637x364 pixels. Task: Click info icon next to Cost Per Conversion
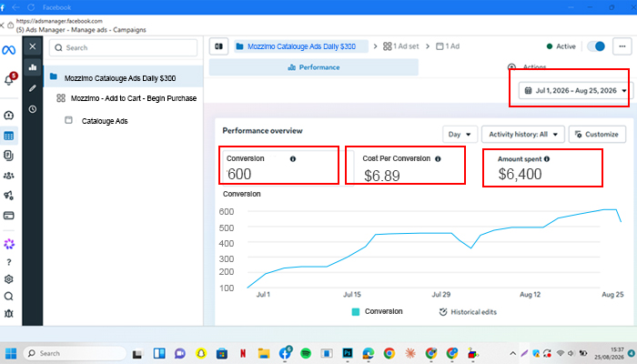point(438,159)
